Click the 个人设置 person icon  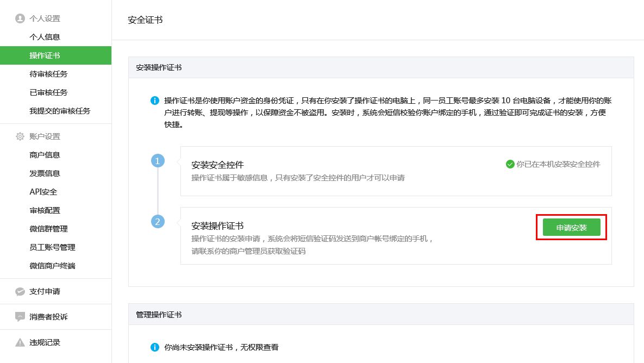[x=20, y=18]
